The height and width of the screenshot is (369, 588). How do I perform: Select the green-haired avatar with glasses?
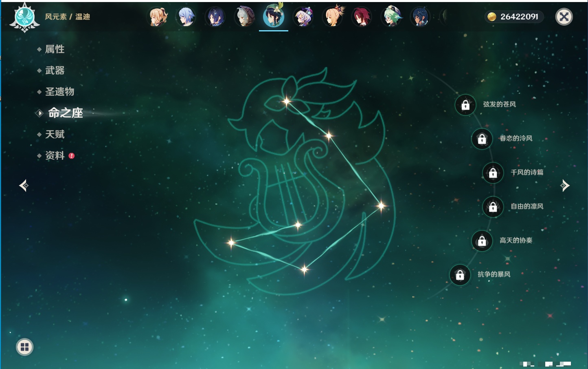(391, 17)
